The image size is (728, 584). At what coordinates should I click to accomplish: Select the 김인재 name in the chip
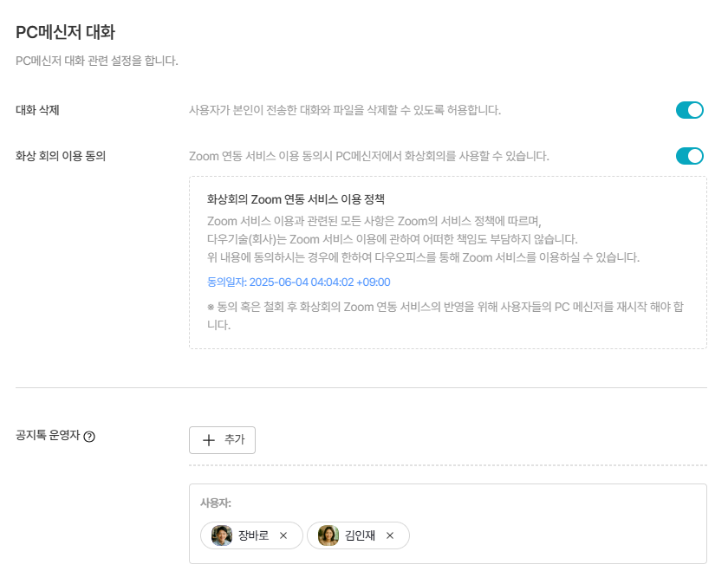(360, 535)
